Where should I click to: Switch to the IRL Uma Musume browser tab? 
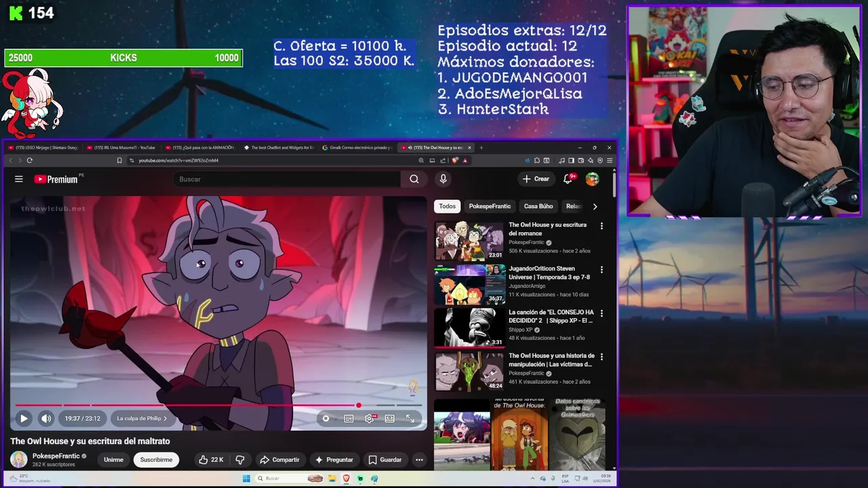coord(121,147)
